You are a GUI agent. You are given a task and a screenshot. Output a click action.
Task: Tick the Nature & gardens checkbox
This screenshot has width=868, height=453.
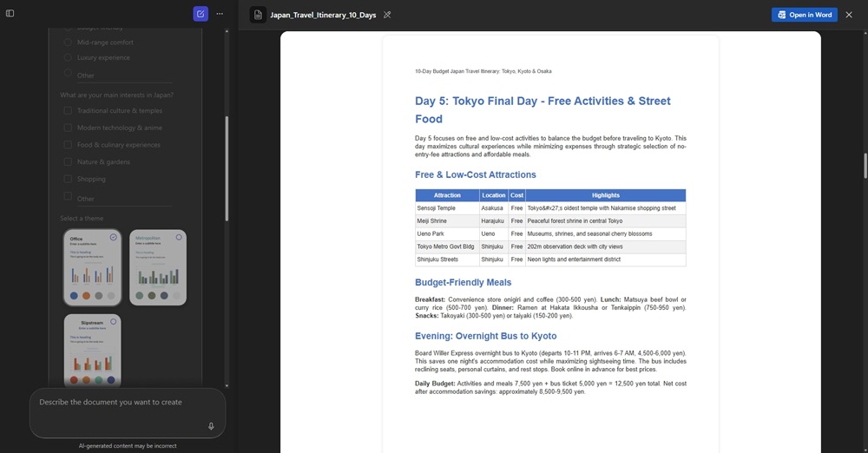[x=68, y=162]
